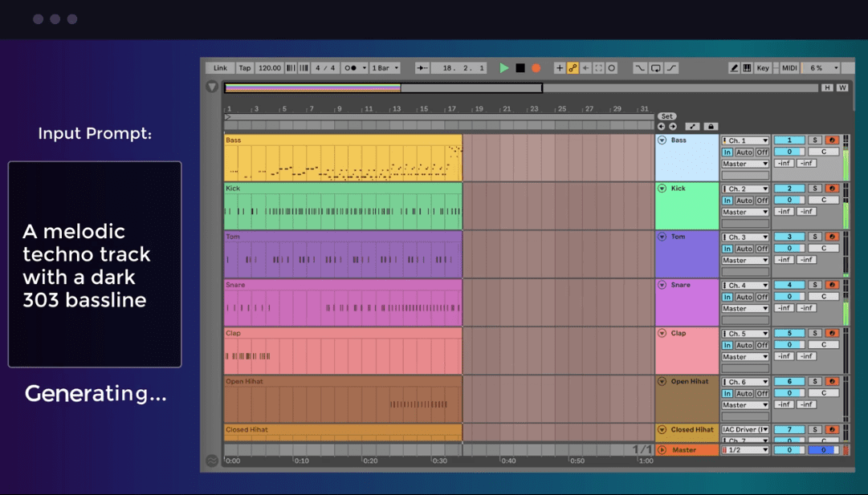Stop playback with the black Stop button
Image resolution: width=868 pixels, height=495 pixels.
tap(520, 68)
